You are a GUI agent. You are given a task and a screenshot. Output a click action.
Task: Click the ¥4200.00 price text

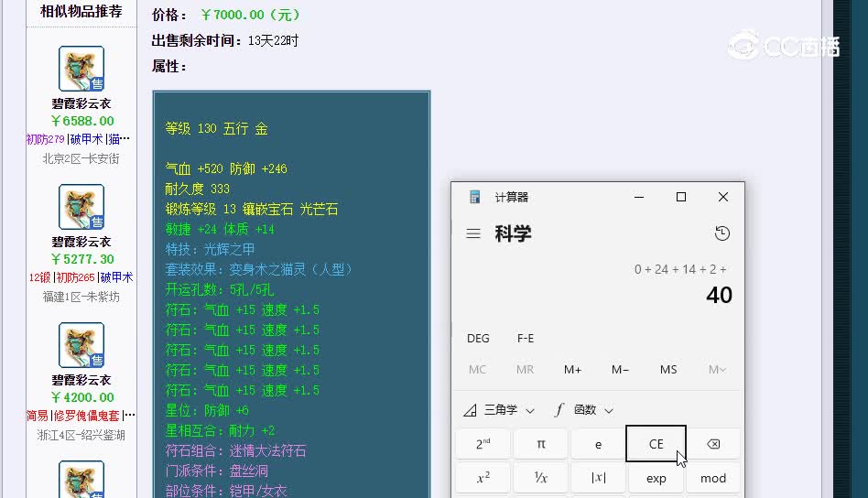pos(81,398)
